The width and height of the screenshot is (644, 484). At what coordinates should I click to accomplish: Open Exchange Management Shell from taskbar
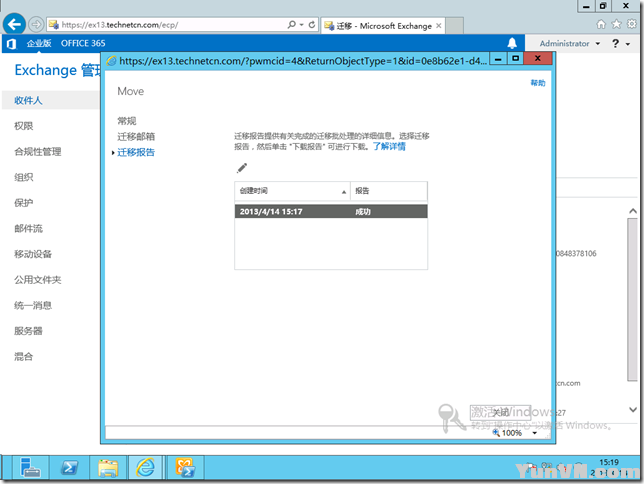pos(186,468)
